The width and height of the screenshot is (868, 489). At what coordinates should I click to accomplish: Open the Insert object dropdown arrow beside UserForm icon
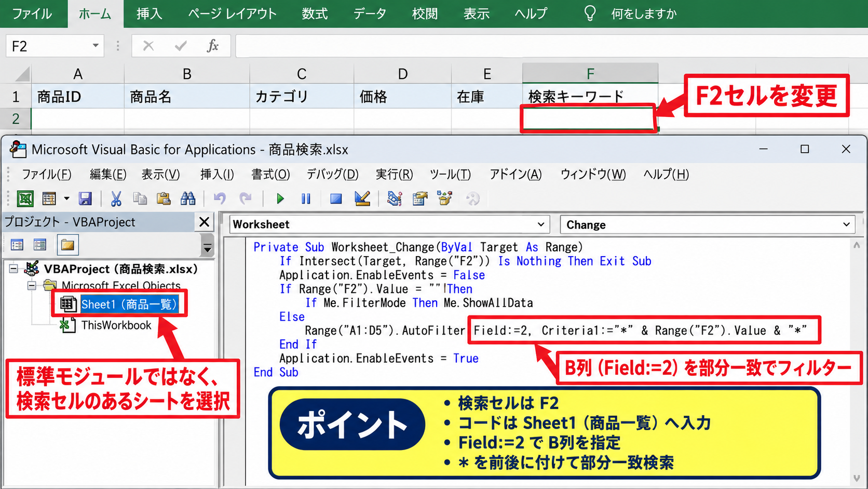(66, 199)
